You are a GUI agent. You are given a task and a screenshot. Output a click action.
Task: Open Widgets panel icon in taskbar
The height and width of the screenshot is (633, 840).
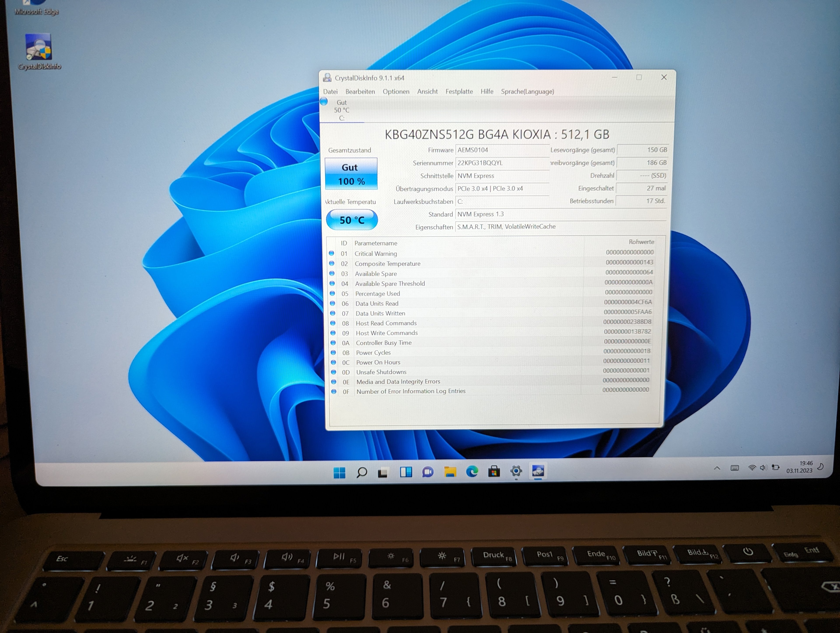tap(406, 472)
